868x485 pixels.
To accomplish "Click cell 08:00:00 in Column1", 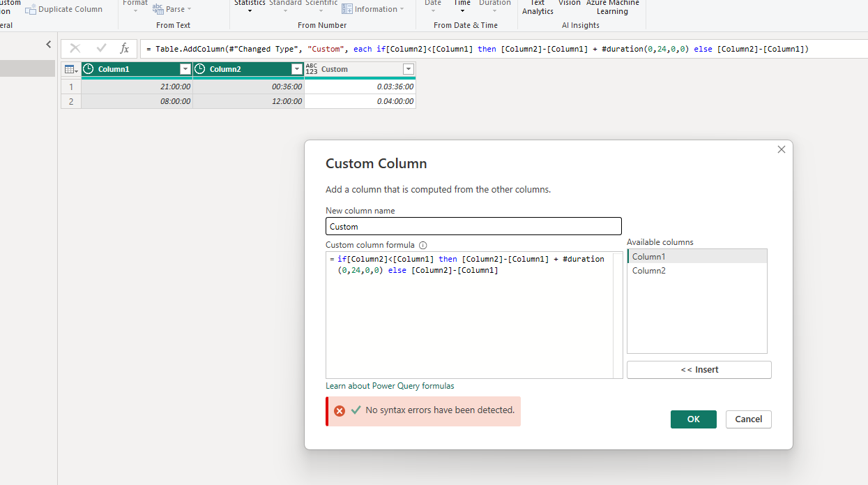I will tap(137, 101).
